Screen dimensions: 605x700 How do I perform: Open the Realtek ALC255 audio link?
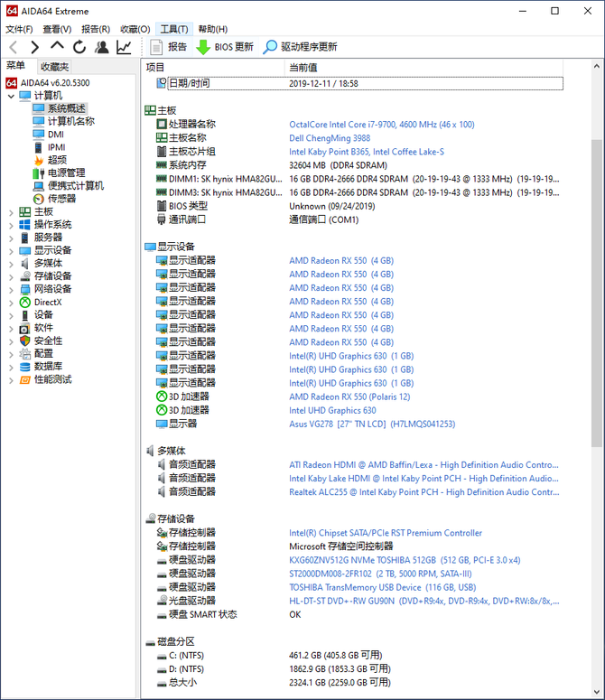point(423,492)
